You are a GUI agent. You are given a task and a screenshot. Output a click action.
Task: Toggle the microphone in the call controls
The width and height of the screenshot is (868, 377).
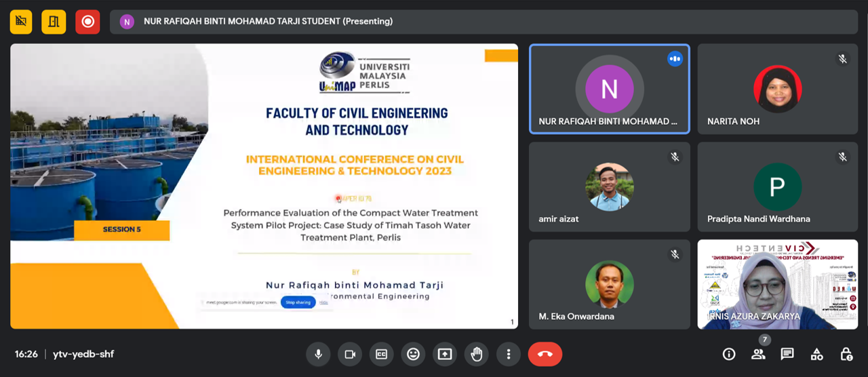(317, 354)
